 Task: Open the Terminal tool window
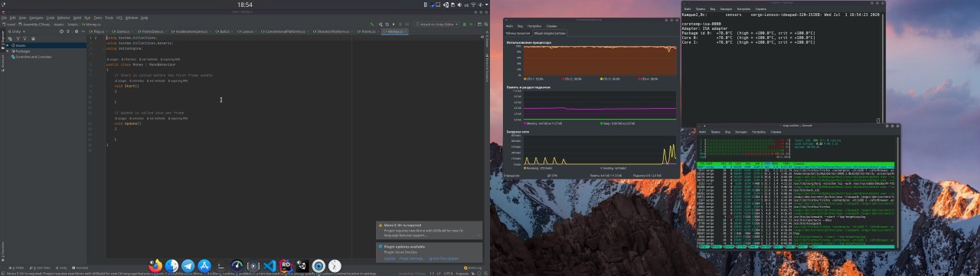(x=80, y=268)
